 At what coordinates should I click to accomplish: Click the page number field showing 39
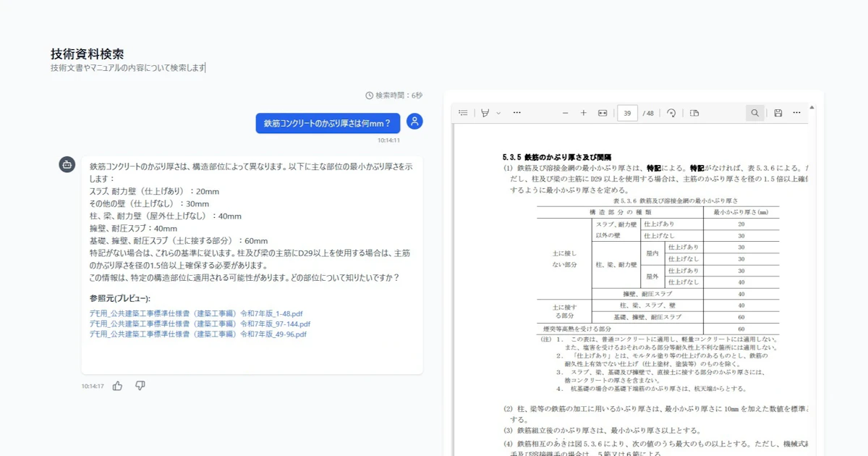tap(627, 113)
